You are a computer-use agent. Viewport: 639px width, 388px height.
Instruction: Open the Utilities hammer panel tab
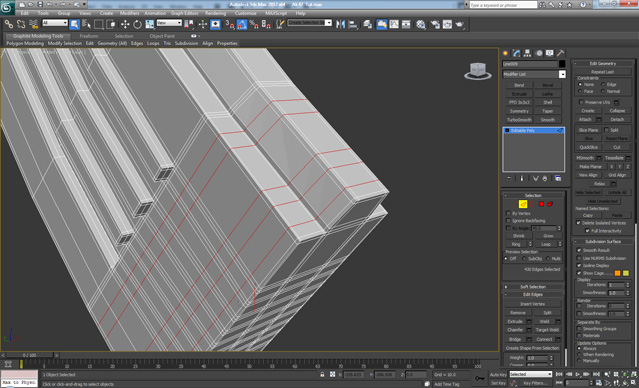(x=561, y=53)
